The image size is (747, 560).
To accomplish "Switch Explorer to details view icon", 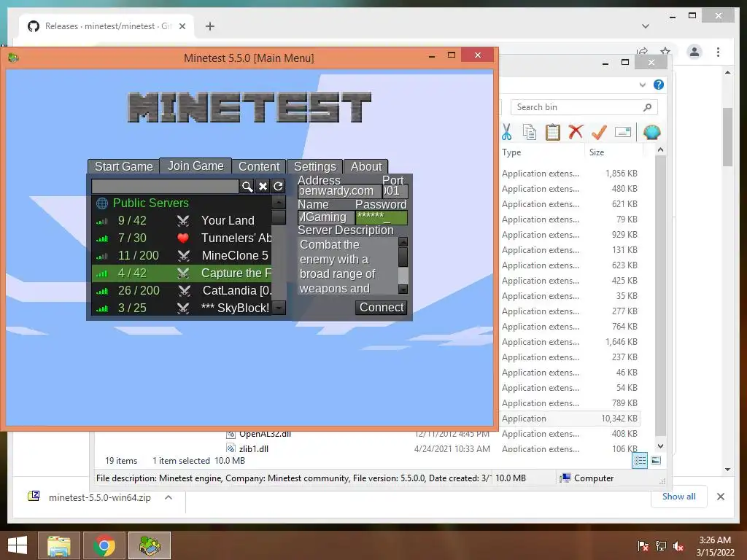I will 640,461.
